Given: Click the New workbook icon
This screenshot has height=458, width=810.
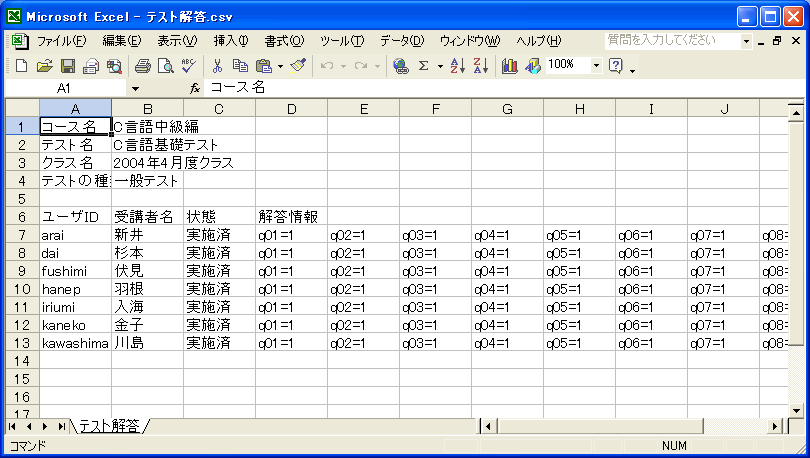Looking at the screenshot, I should 22,66.
